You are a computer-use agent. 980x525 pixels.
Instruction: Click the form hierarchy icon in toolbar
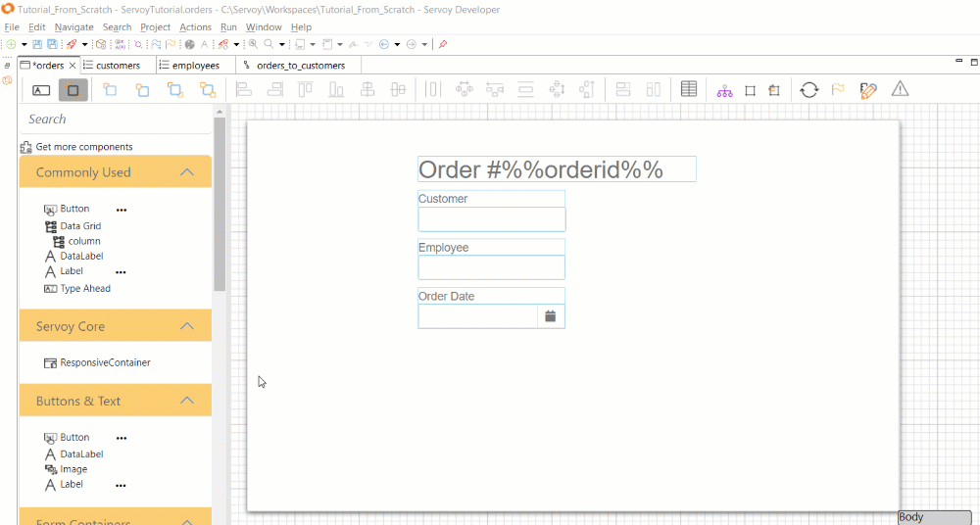(724, 90)
